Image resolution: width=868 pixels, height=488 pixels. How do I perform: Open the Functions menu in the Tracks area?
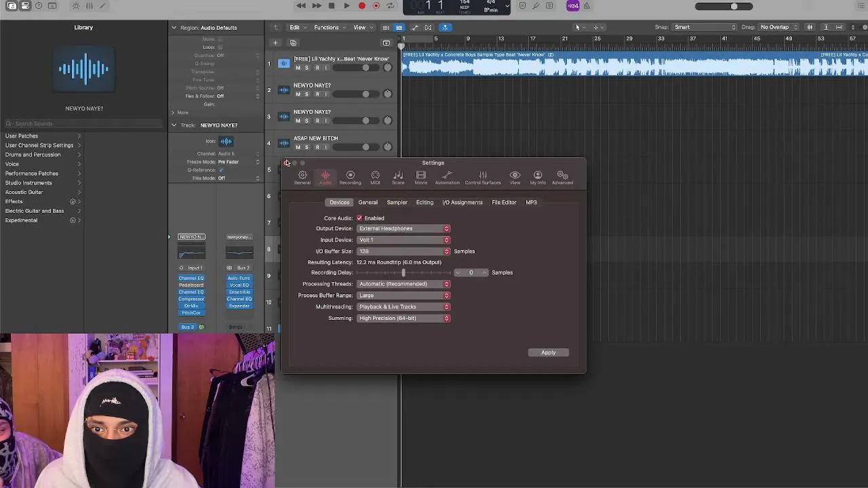click(x=330, y=27)
